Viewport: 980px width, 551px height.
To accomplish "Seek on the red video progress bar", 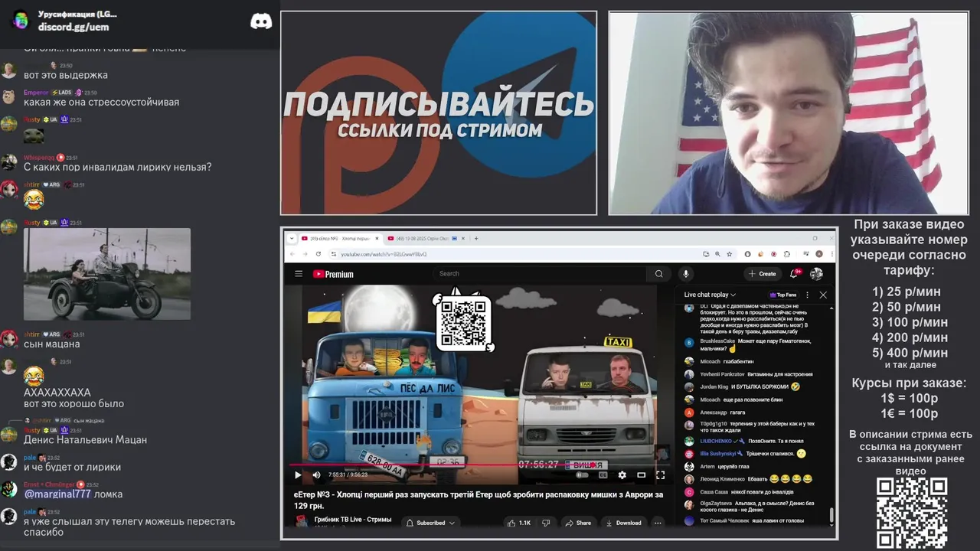I will pos(479,465).
